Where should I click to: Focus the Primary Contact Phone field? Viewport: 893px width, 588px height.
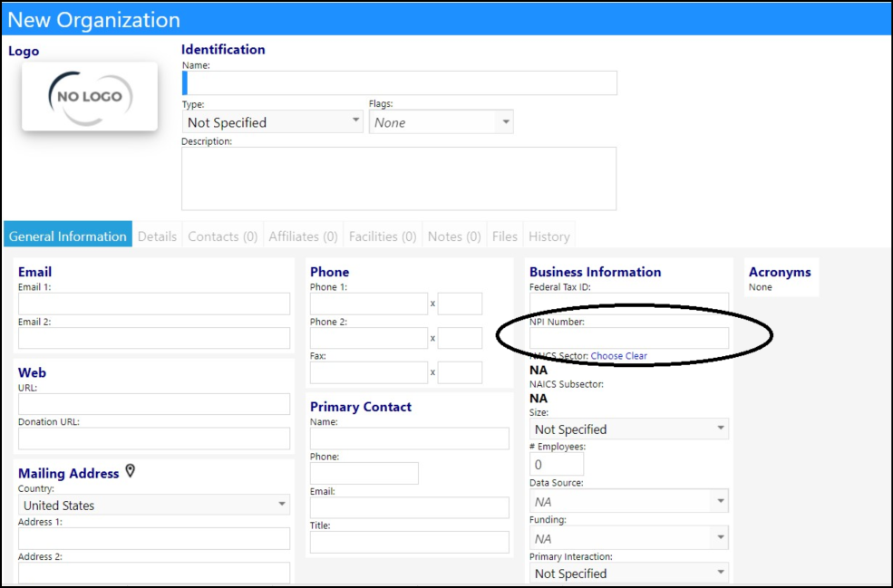pos(364,473)
